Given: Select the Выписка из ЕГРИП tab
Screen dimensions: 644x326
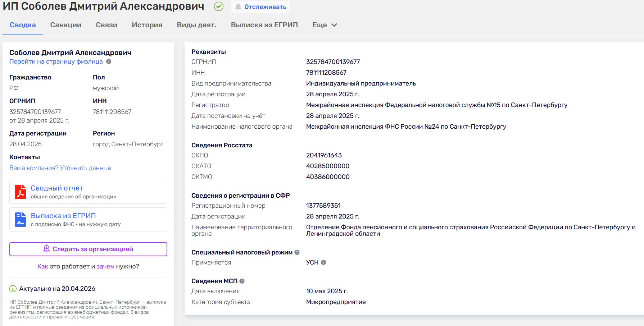Looking at the screenshot, I should tap(264, 25).
